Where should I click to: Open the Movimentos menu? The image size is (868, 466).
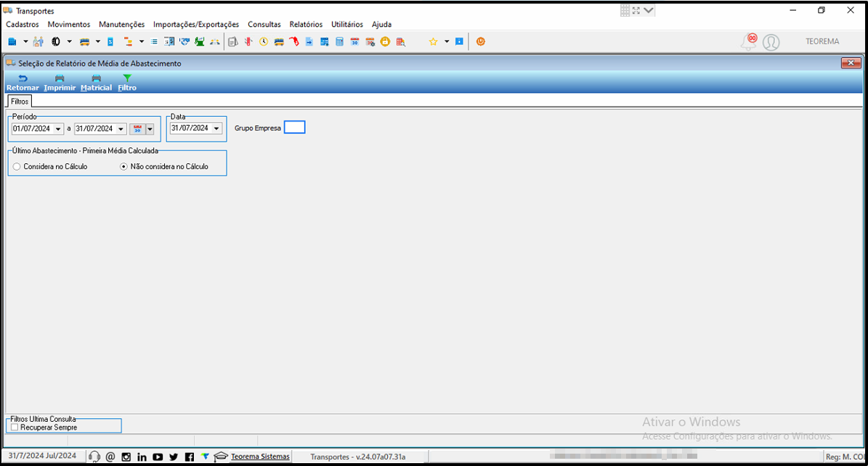click(x=69, y=25)
